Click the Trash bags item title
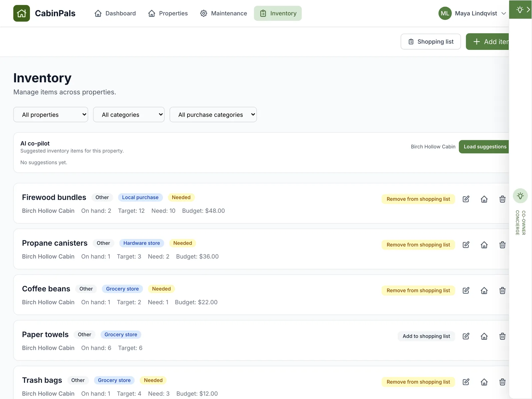The width and height of the screenshot is (532, 399). coord(42,380)
